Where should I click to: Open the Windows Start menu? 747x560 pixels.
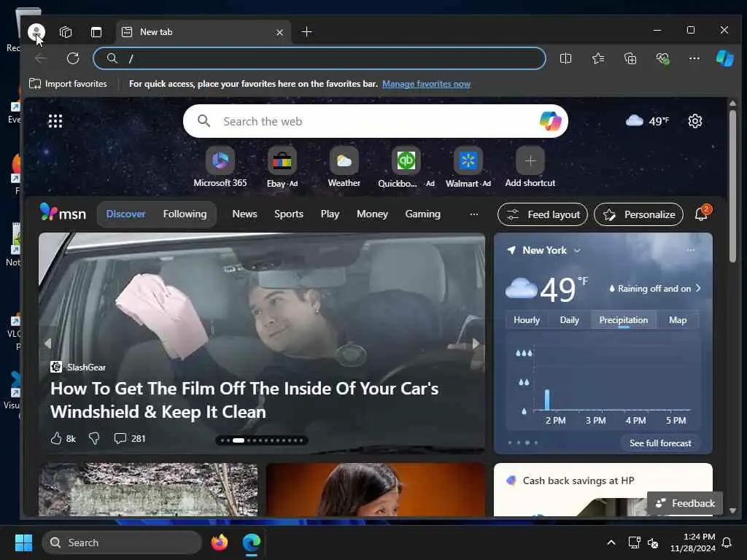(x=23, y=542)
